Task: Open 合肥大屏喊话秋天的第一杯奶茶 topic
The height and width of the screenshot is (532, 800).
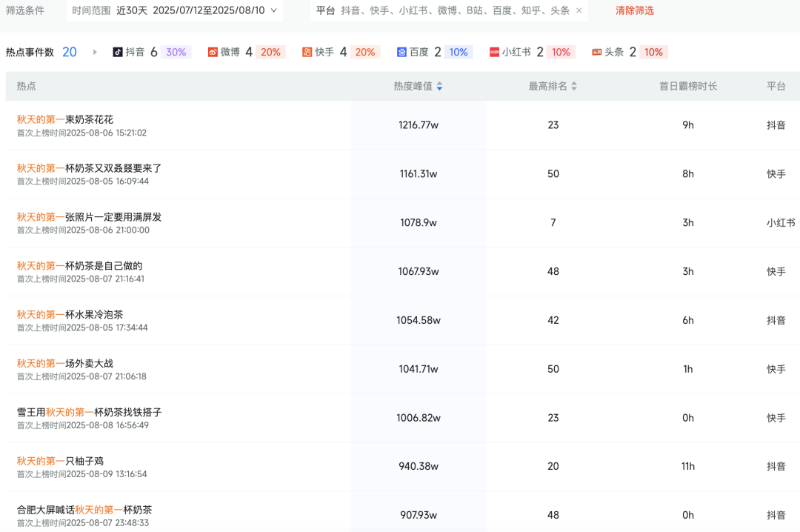Action: pyautogui.click(x=84, y=510)
